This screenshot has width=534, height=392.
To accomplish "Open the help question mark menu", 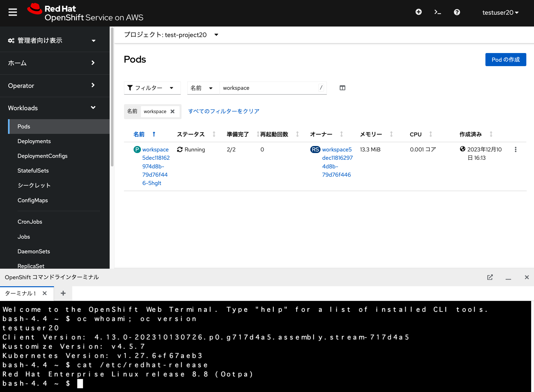I will [457, 12].
